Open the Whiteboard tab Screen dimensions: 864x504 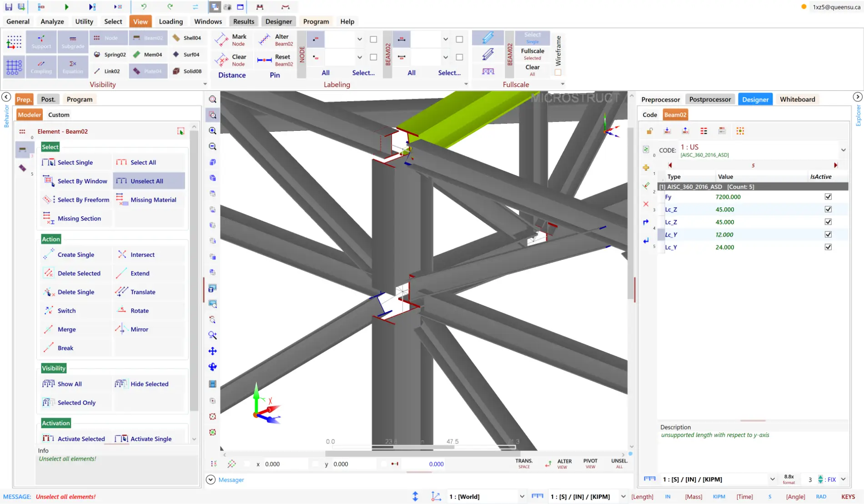point(797,99)
